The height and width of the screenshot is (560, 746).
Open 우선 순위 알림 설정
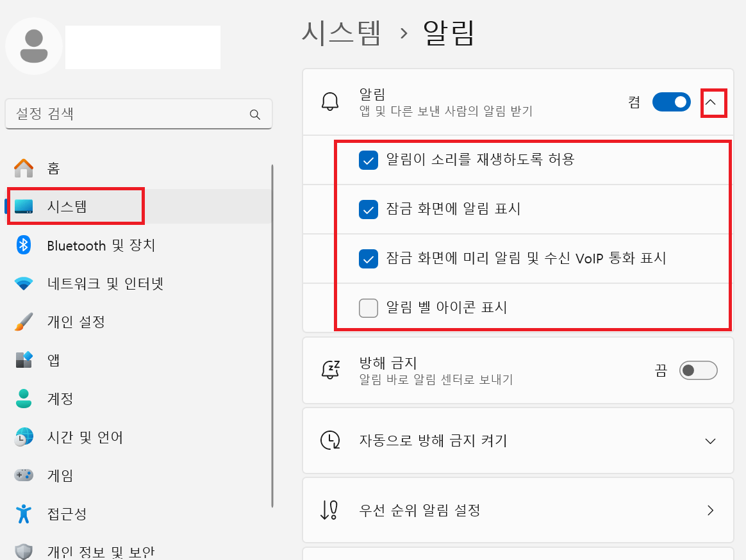coord(709,510)
